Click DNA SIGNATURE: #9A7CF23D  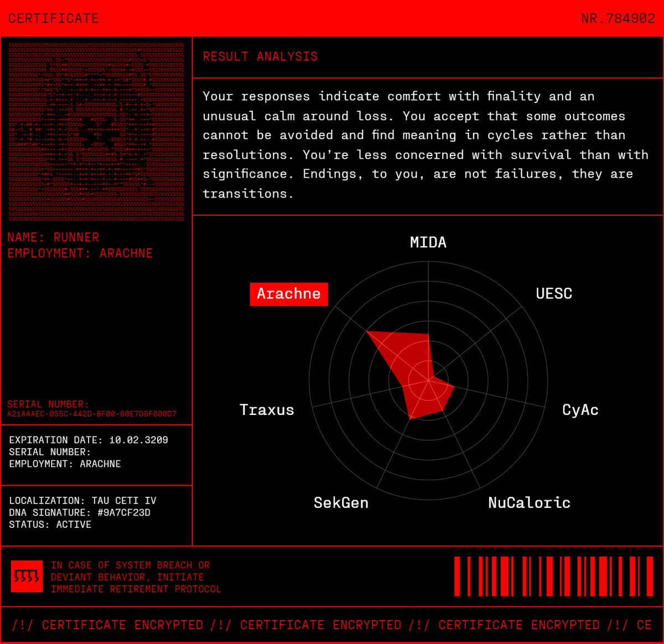(80, 513)
